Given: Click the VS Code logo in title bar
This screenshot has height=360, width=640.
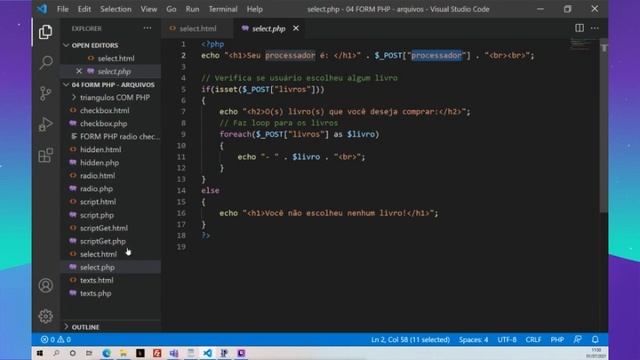Looking at the screenshot, I should 42,9.
